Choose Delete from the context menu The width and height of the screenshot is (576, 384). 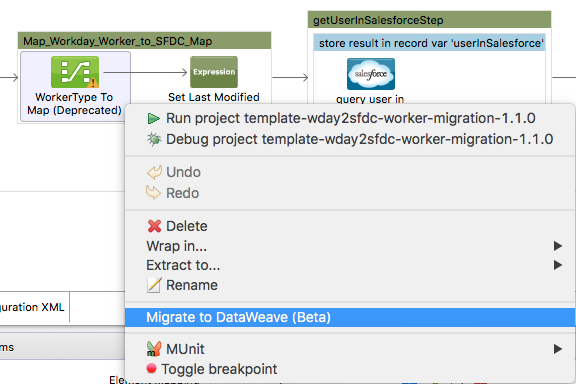(x=350, y=226)
